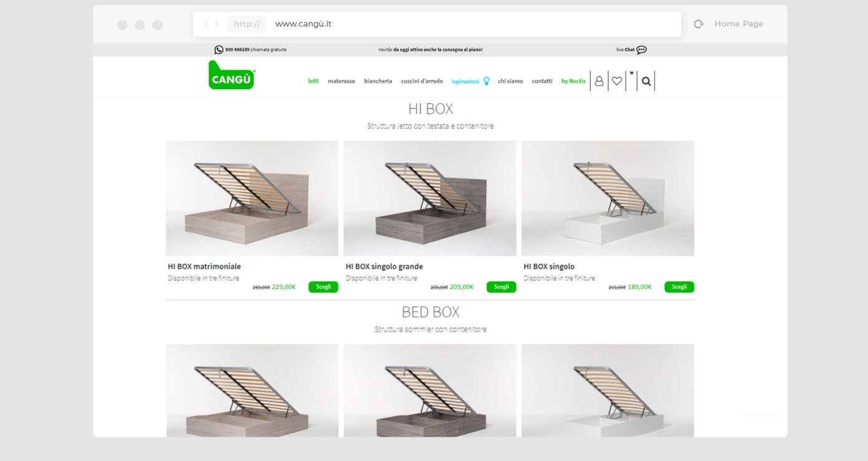Click Scegli for HI BOX singolo

[x=679, y=287]
